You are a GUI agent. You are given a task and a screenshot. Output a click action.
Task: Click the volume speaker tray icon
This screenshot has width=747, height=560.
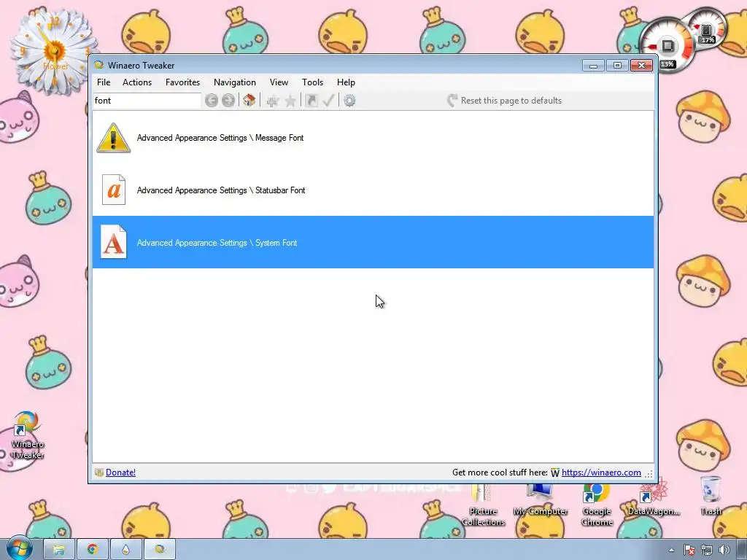[x=724, y=550]
